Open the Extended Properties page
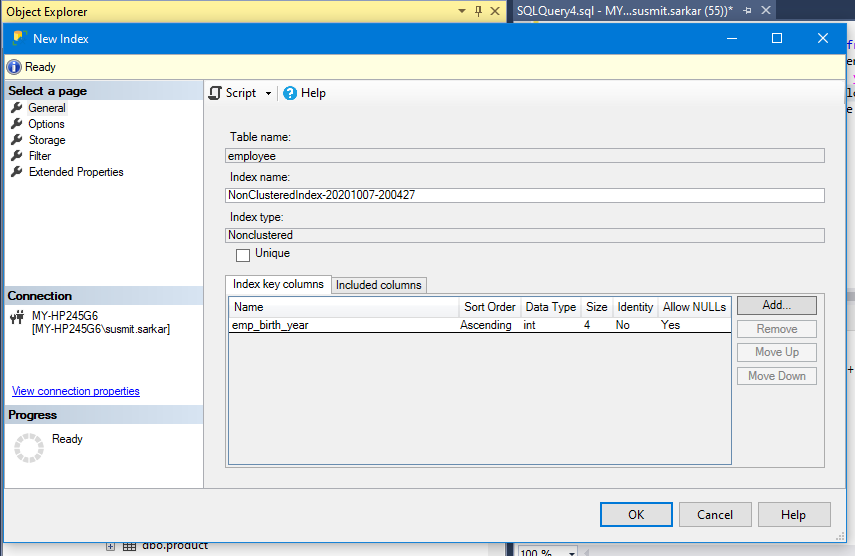Screen dimensions: 855x556 (76, 172)
